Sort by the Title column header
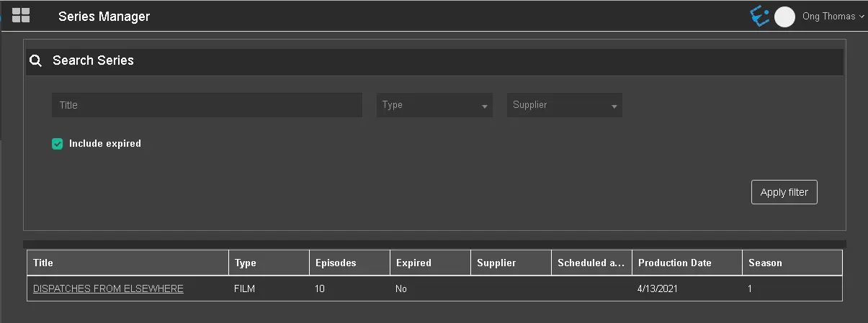868x323 pixels. (x=43, y=263)
